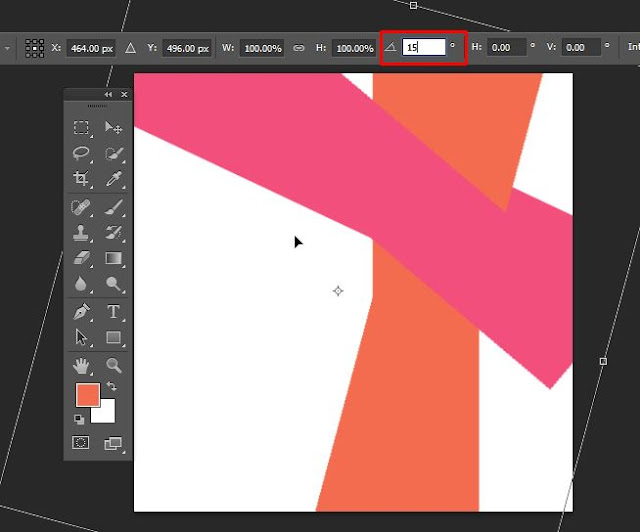Click the right-side transform handle
The image size is (640, 532).
coord(603,361)
